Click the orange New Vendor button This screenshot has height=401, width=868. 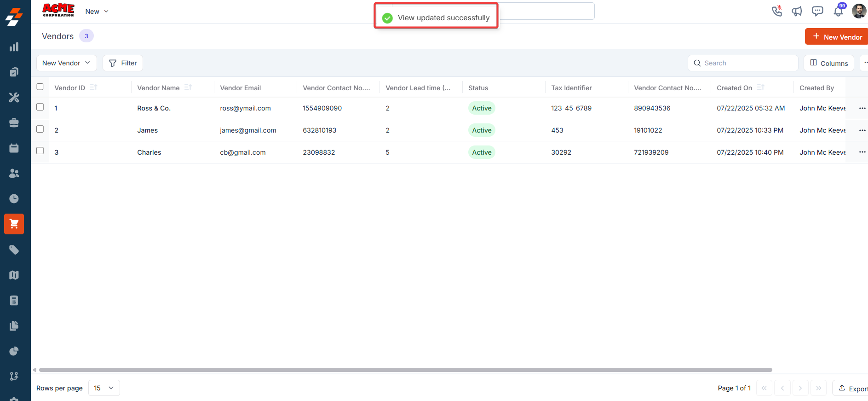837,37
